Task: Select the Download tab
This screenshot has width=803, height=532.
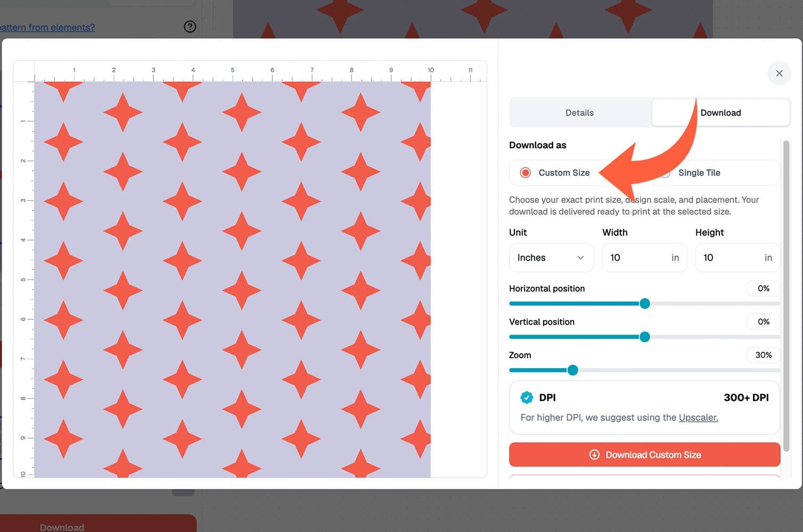Action: [x=720, y=113]
